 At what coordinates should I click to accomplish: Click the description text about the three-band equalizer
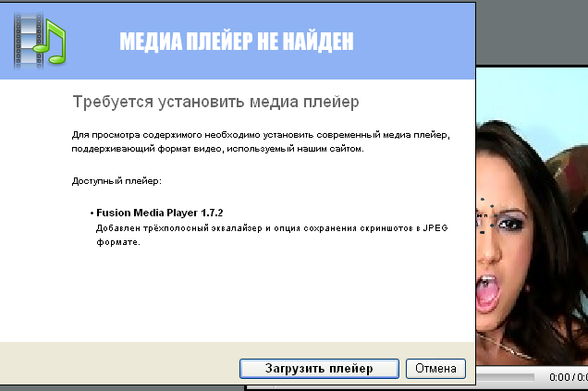pyautogui.click(x=272, y=235)
